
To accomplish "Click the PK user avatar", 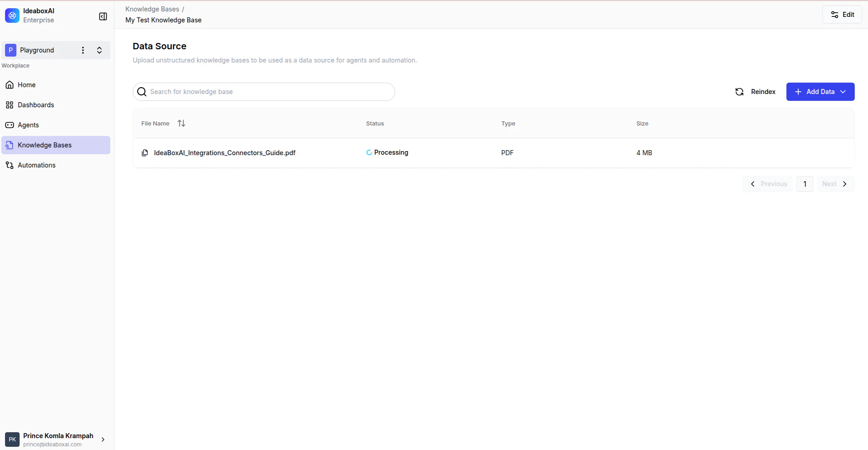I will pyautogui.click(x=12, y=440).
